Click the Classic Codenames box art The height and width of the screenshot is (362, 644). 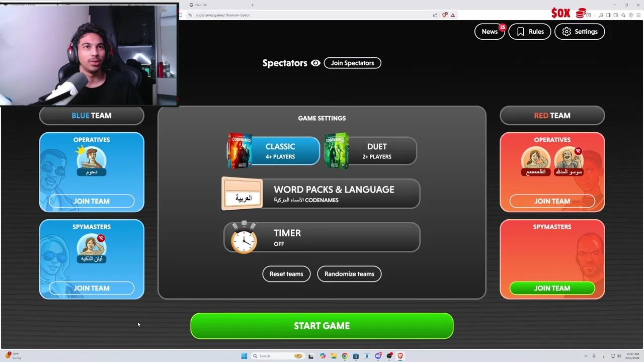tap(239, 150)
